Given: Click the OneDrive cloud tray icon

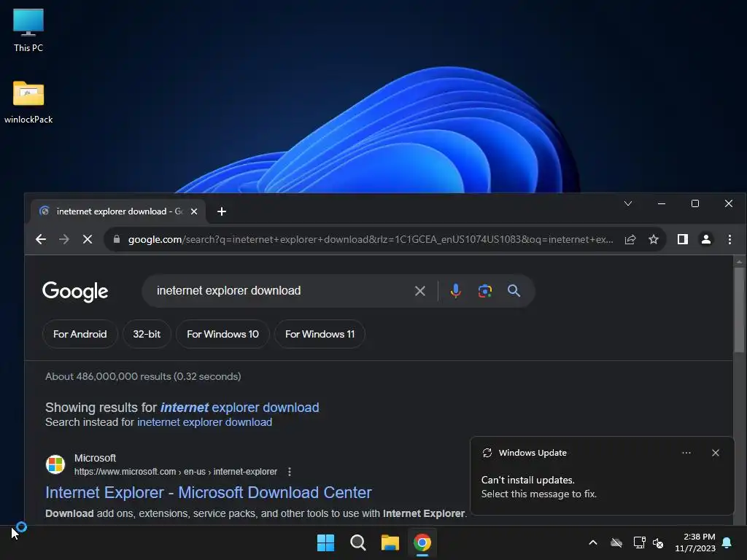Looking at the screenshot, I should coord(616,542).
